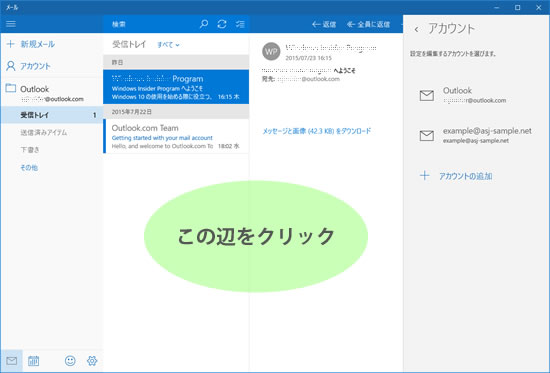550x373 pixels.
Task: Sync the mailbox with refresh icon
Action: (222, 24)
